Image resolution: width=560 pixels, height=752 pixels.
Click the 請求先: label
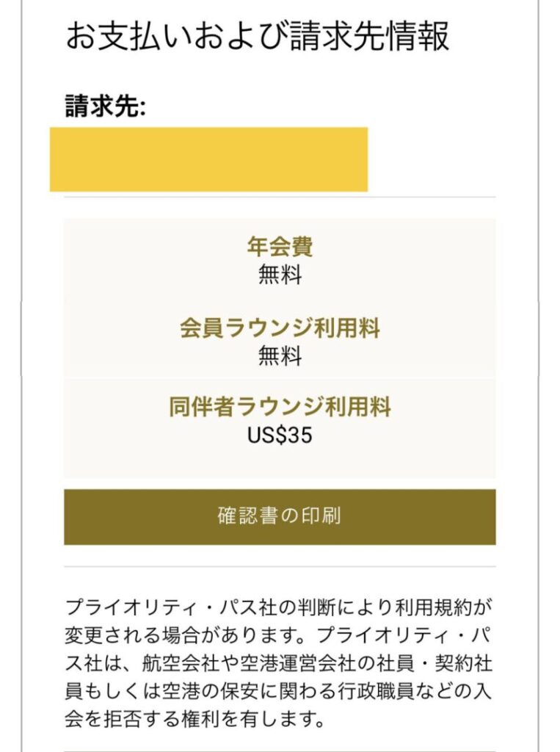point(106,107)
